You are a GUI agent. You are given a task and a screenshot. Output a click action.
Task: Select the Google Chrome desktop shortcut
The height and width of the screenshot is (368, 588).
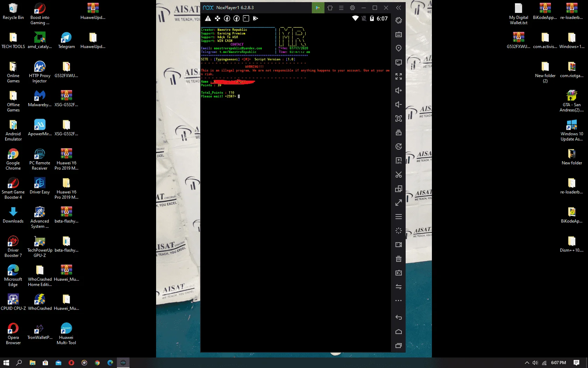point(13,159)
